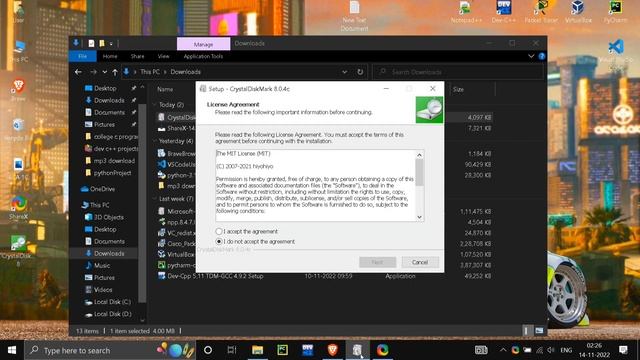Refresh the Downloads folder

coord(360,72)
